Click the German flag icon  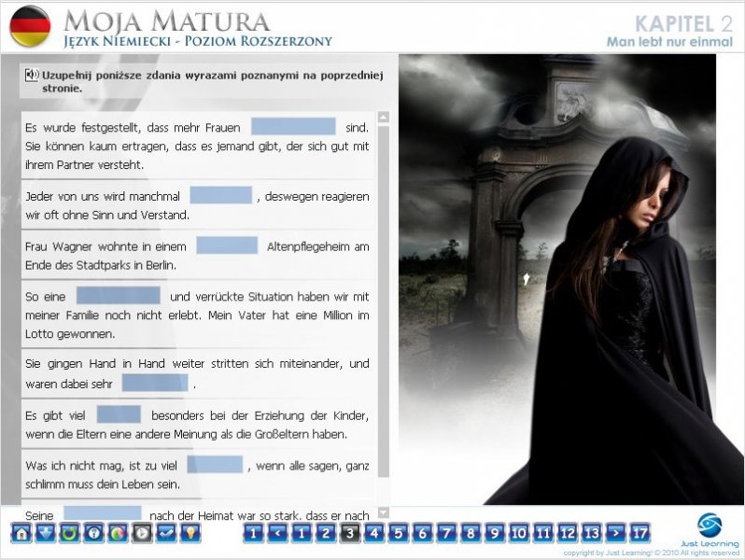tap(30, 25)
